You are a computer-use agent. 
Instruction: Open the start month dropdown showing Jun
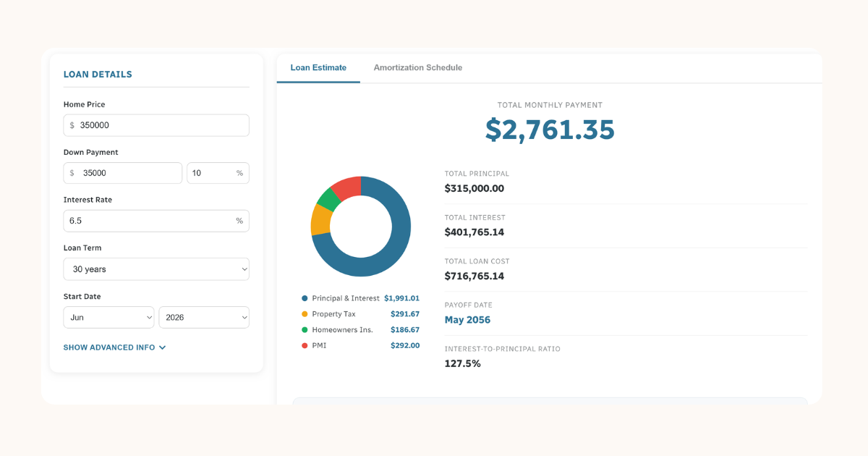point(109,317)
